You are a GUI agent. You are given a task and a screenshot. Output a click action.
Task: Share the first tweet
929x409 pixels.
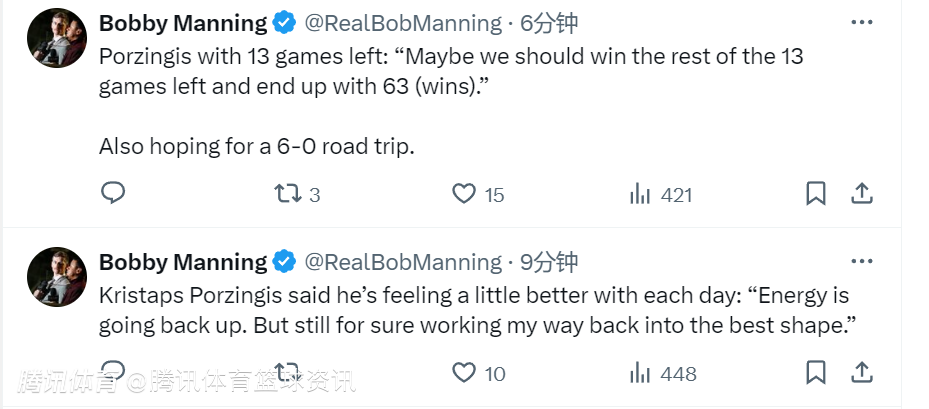click(861, 193)
